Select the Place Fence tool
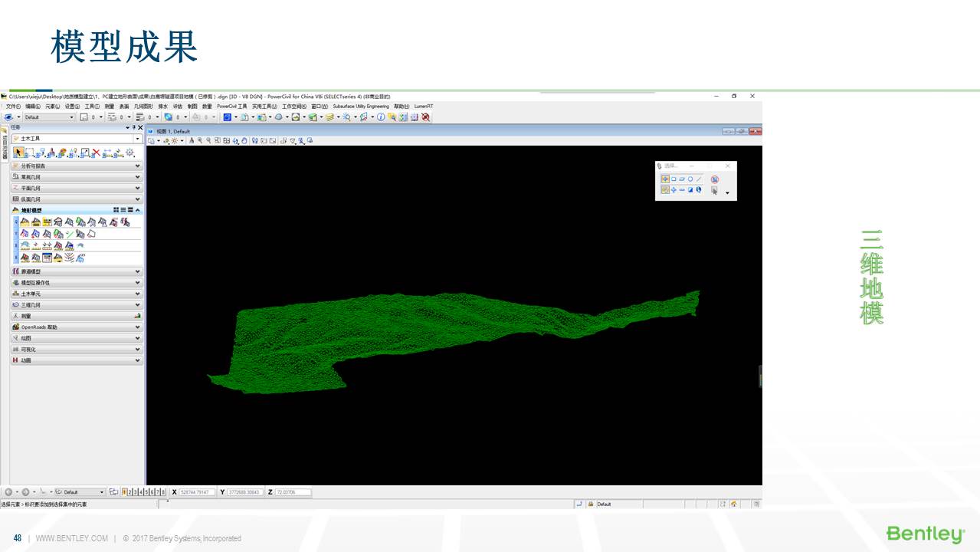 click(x=28, y=153)
